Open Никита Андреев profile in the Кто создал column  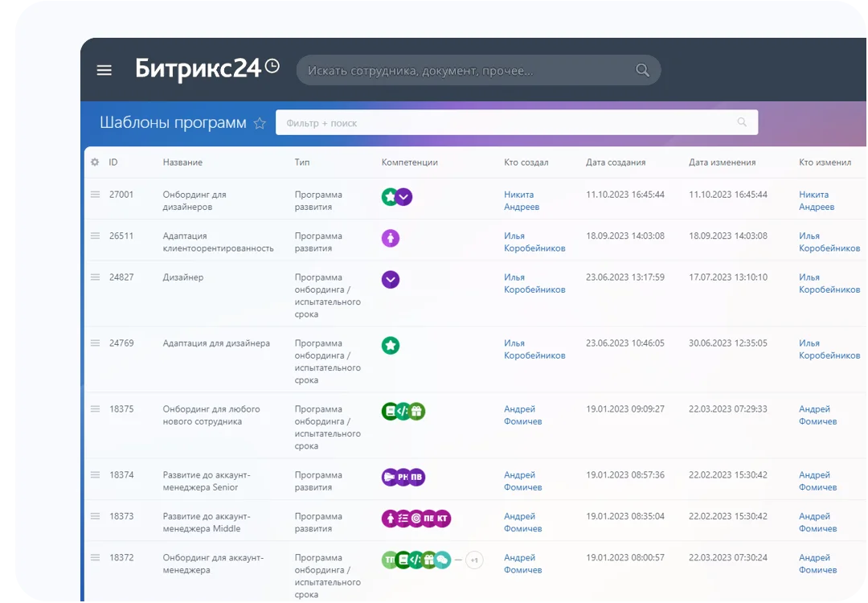click(x=521, y=201)
